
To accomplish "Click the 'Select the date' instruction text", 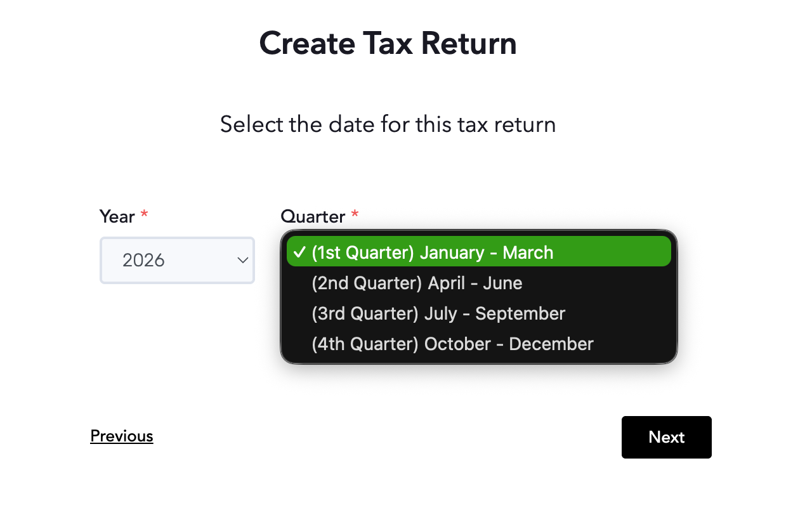I will pyautogui.click(x=388, y=124).
